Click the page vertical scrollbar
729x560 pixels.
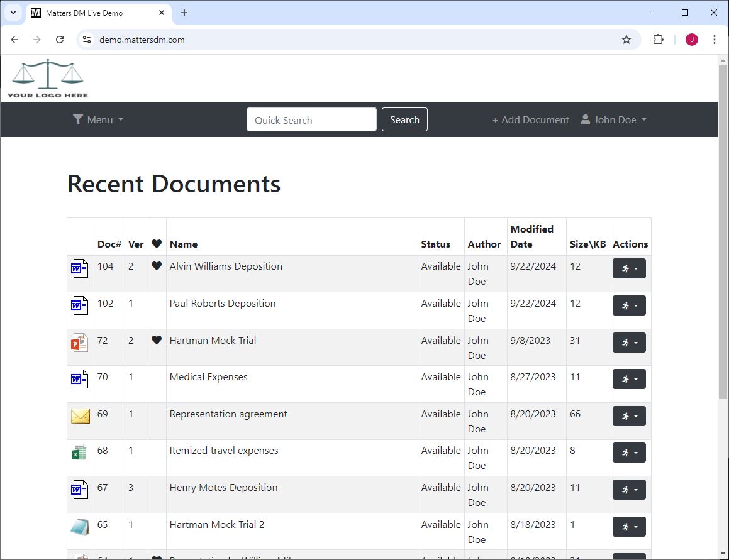[723, 233]
